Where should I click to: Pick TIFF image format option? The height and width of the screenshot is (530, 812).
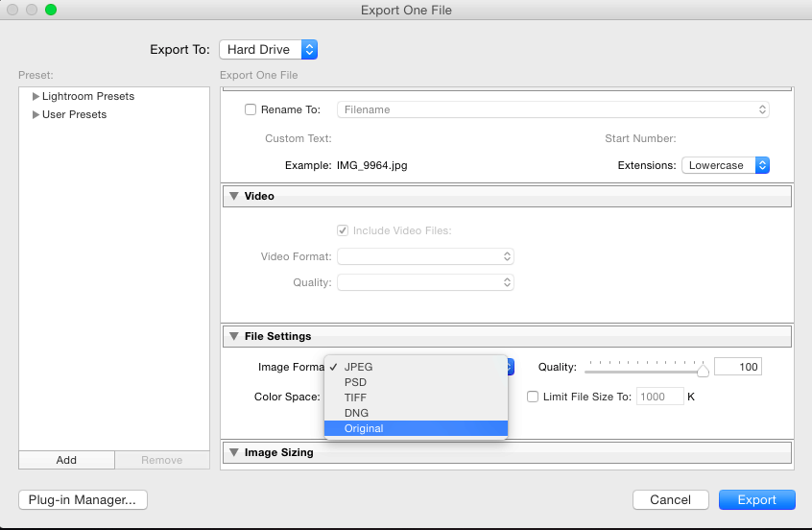click(x=356, y=397)
